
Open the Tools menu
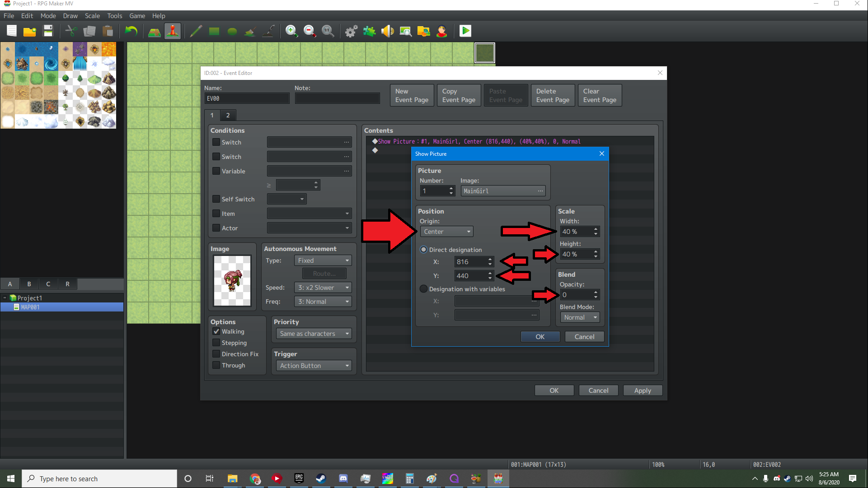tap(114, 16)
